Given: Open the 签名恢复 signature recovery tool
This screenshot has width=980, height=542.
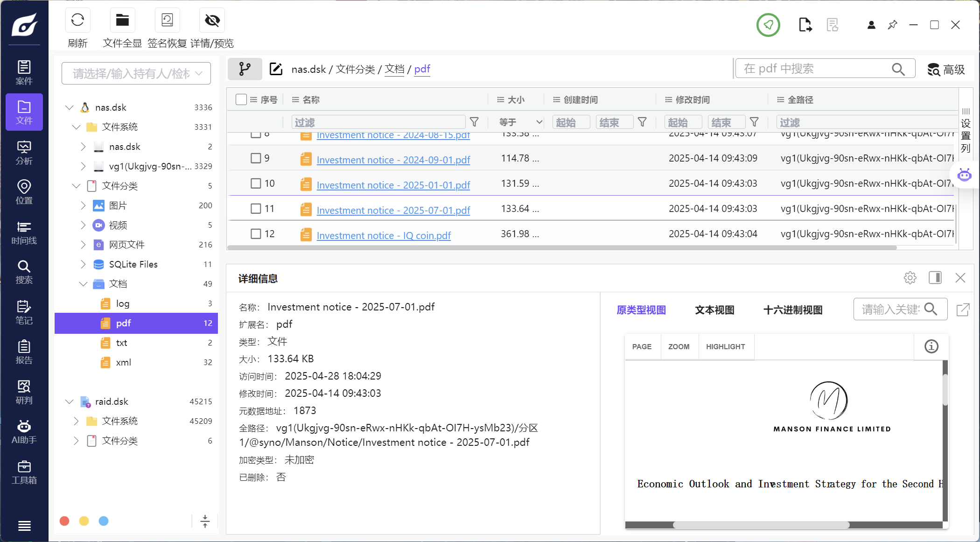Looking at the screenshot, I should coord(167,21).
